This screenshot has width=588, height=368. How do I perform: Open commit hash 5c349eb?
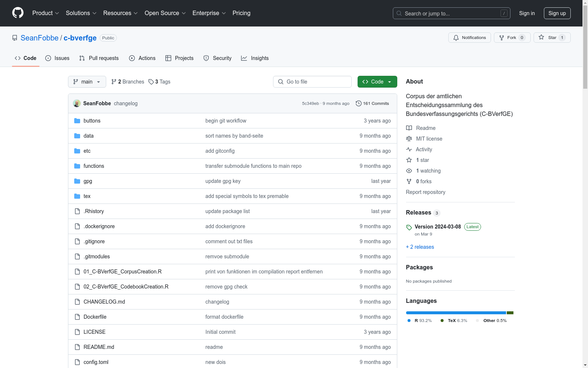pos(311,103)
